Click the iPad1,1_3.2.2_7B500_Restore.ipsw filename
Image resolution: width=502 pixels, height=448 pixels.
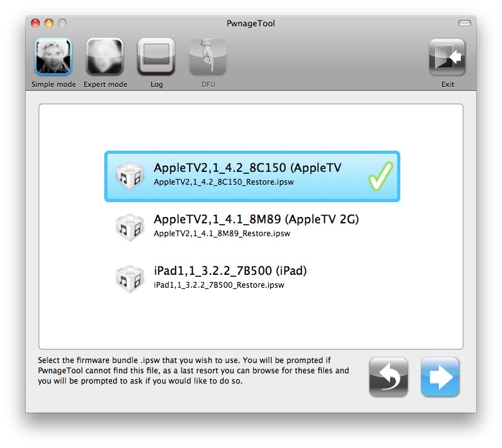coord(219,285)
